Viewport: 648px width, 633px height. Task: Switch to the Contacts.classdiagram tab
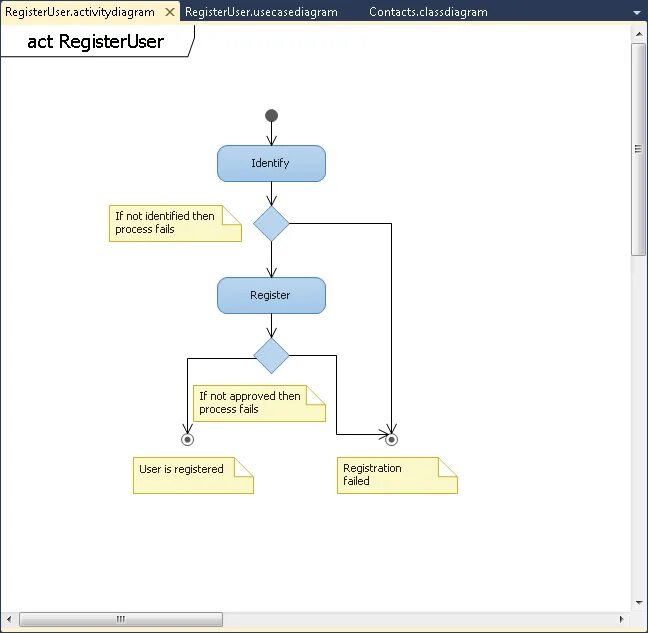click(x=428, y=12)
